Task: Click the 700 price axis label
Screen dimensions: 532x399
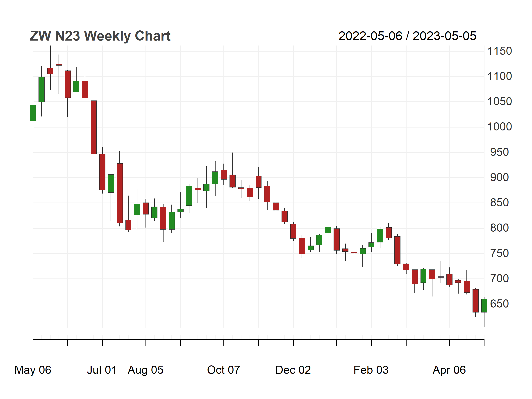Action: tap(499, 279)
